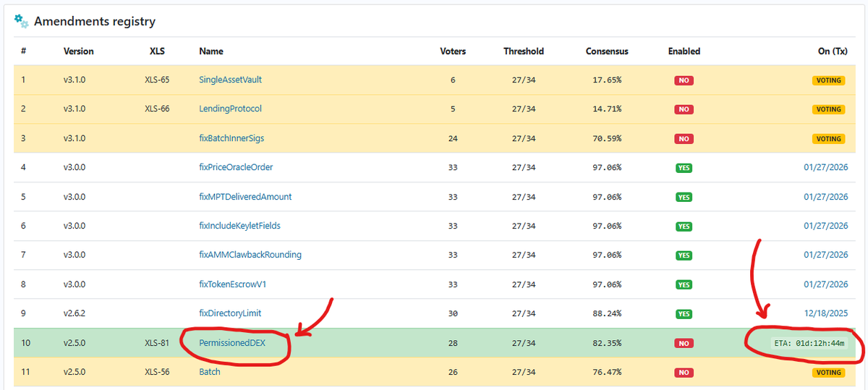Select the XLS-65 cell

[157, 80]
